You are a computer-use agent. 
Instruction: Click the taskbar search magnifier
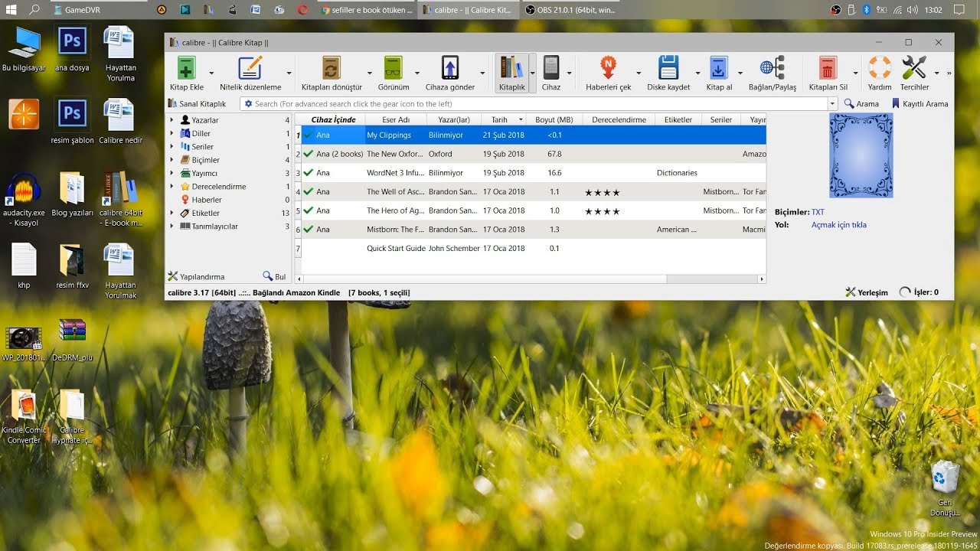(34, 10)
